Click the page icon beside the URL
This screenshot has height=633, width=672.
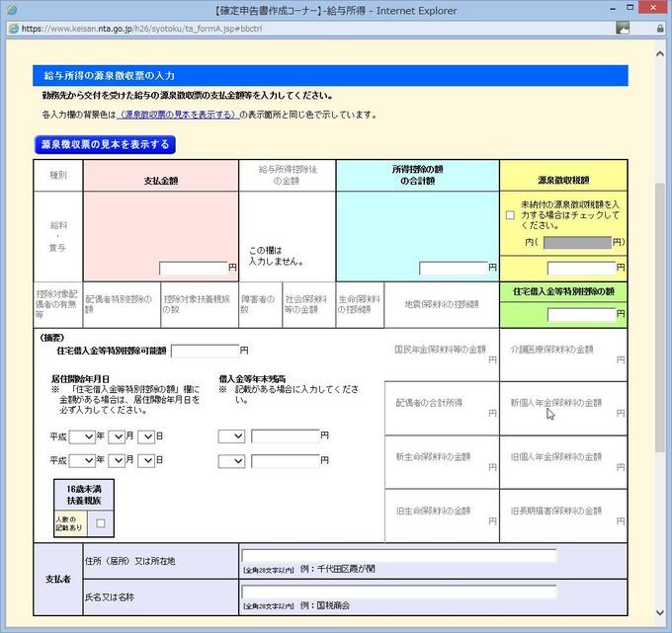tap(14, 29)
